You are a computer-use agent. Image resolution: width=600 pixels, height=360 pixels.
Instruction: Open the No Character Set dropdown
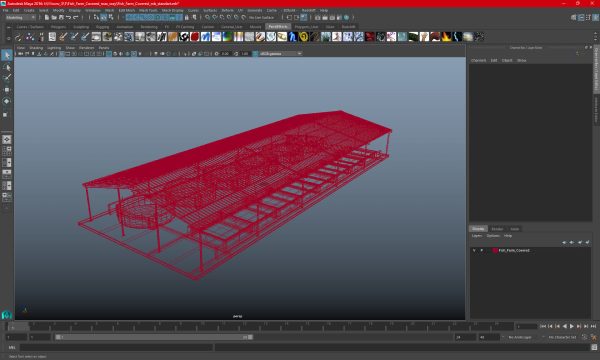point(562,337)
